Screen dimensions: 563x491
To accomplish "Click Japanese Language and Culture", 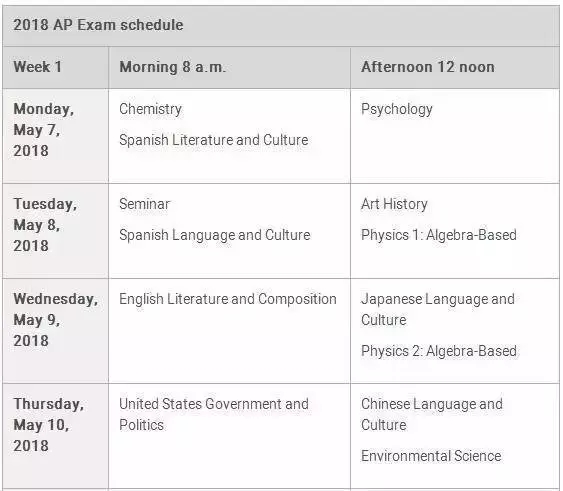I will click(438, 309).
